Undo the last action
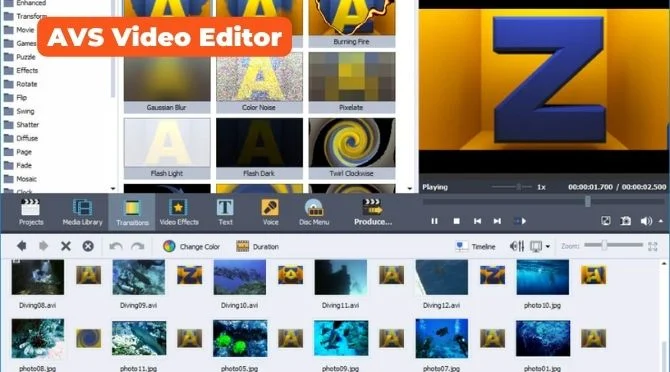The height and width of the screenshot is (372, 670). tap(116, 246)
